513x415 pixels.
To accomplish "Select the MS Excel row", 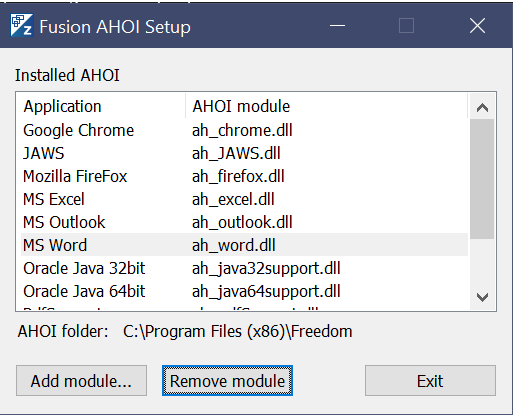I will click(x=244, y=199).
